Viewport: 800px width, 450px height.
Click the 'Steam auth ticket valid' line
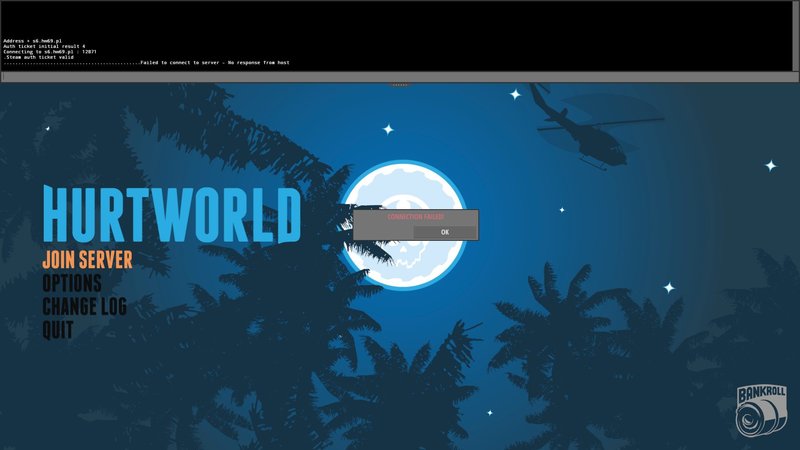(38, 57)
